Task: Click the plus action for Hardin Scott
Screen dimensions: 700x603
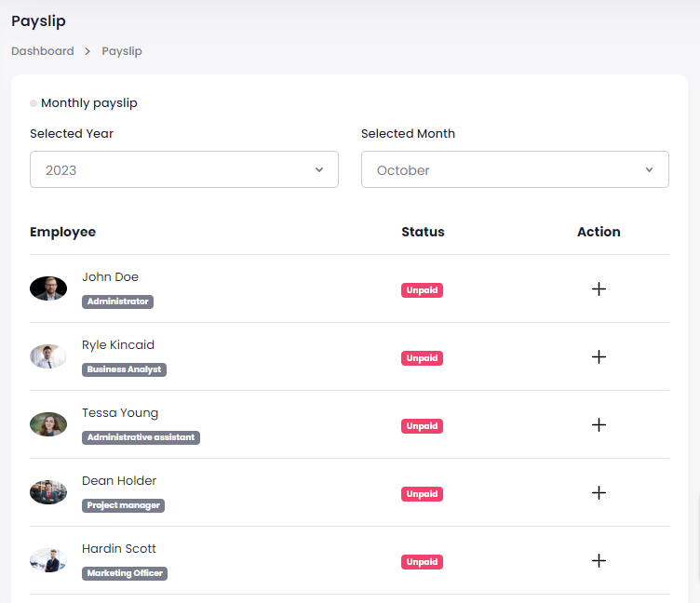Action: click(599, 560)
